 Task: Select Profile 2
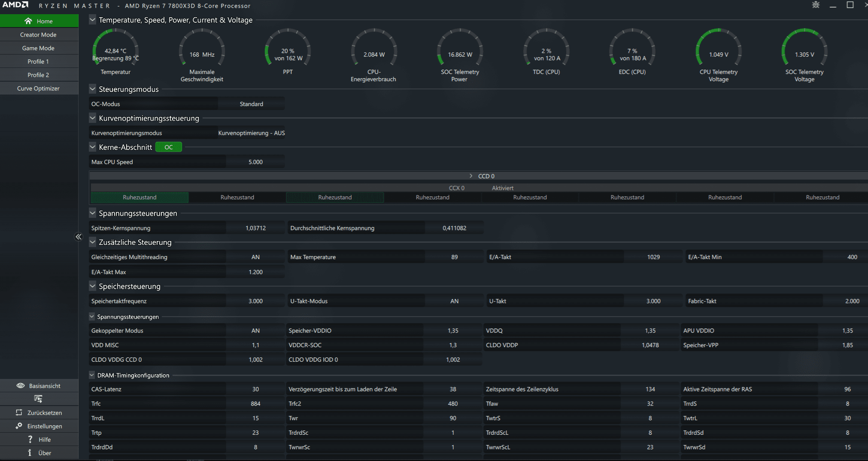[39, 75]
